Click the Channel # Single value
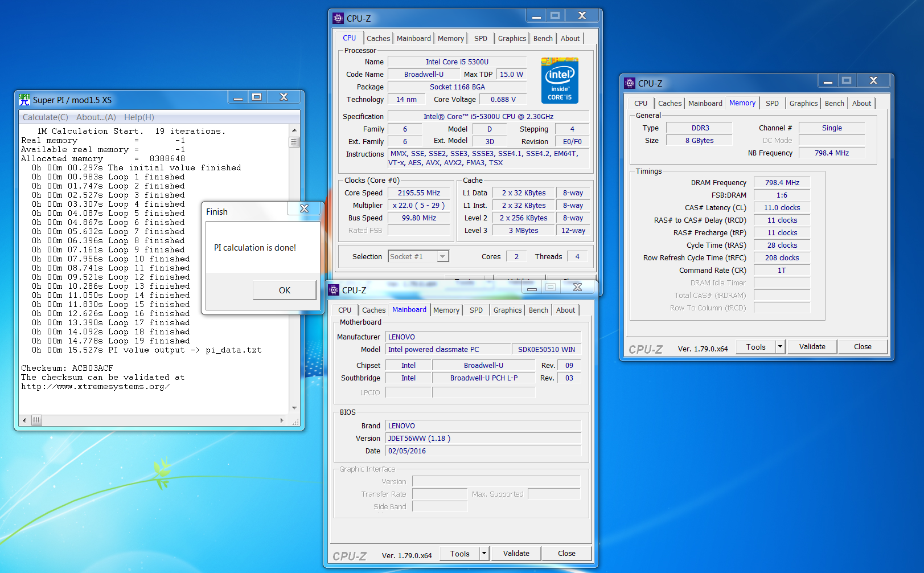This screenshot has width=924, height=573. coord(832,128)
